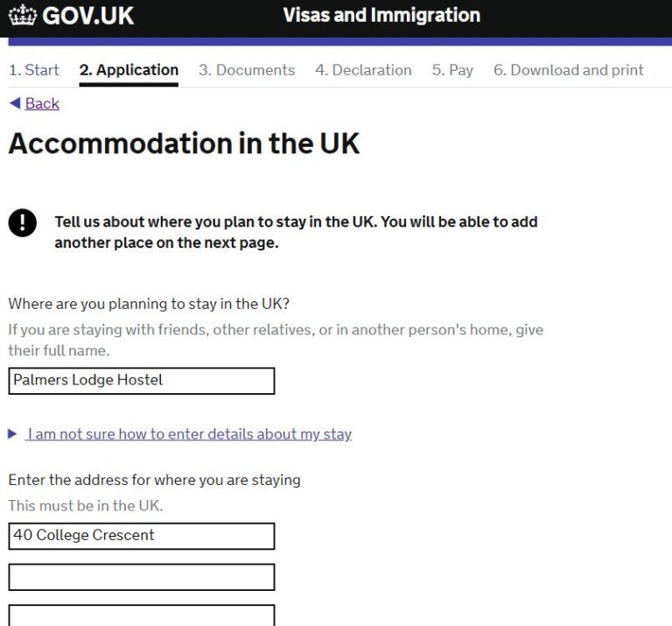Open the 3. Documents step
Viewport: 672px width, 626px height.
click(247, 70)
